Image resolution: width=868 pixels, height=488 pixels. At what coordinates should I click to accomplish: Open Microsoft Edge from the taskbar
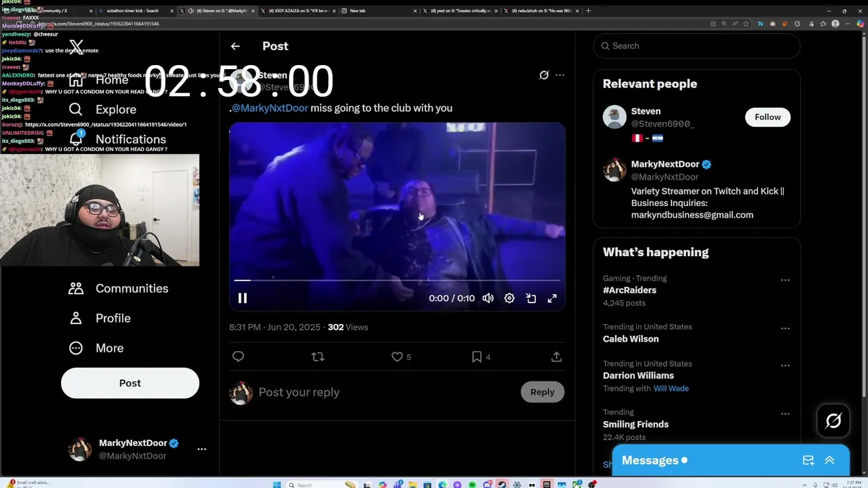click(x=442, y=485)
